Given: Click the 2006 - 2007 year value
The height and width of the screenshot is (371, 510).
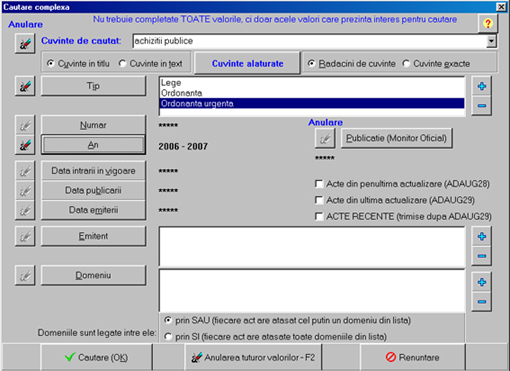Looking at the screenshot, I should click(183, 146).
